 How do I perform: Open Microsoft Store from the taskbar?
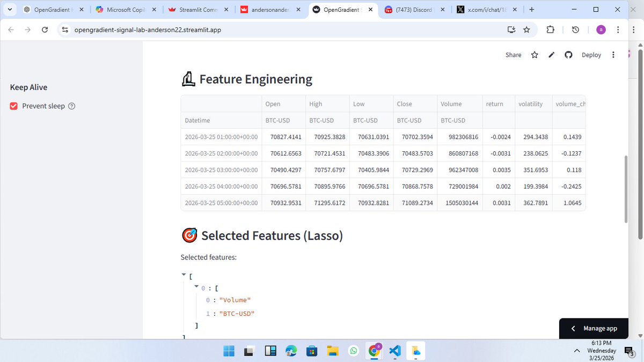coord(312,351)
